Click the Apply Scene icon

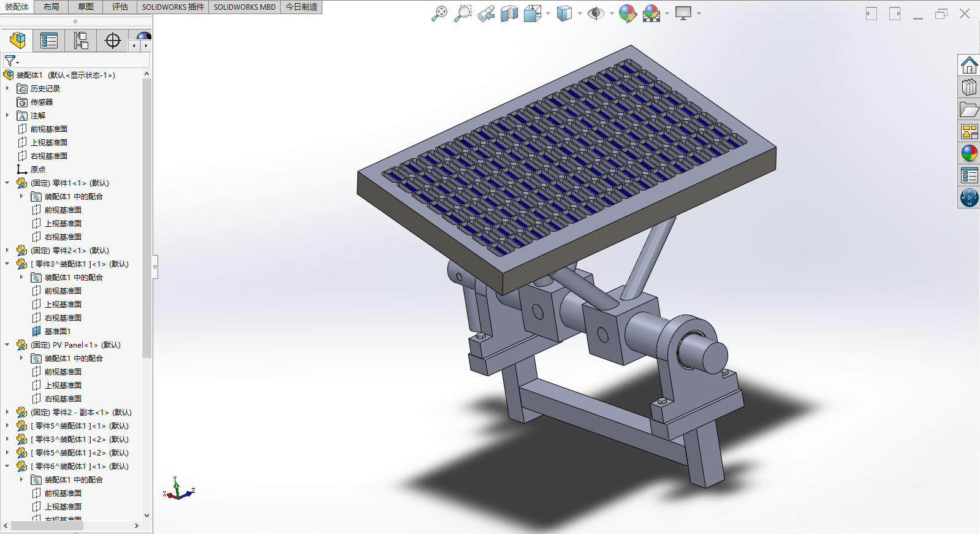click(x=651, y=13)
